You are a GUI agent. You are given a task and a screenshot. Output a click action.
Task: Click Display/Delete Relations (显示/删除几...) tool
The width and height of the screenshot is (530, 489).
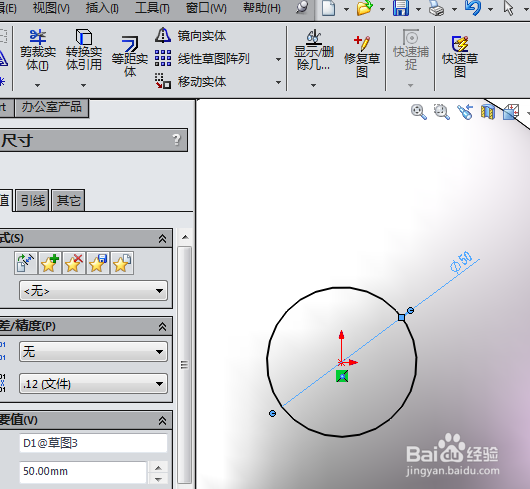coord(314,50)
